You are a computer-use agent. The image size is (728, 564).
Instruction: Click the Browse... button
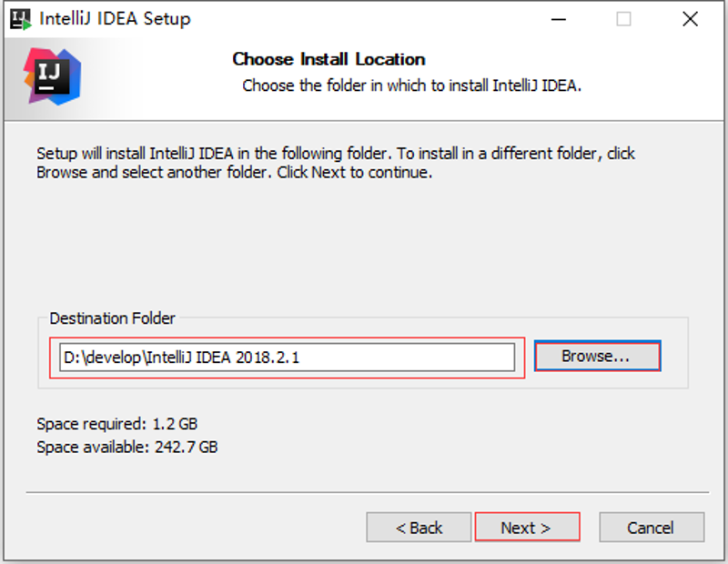597,356
